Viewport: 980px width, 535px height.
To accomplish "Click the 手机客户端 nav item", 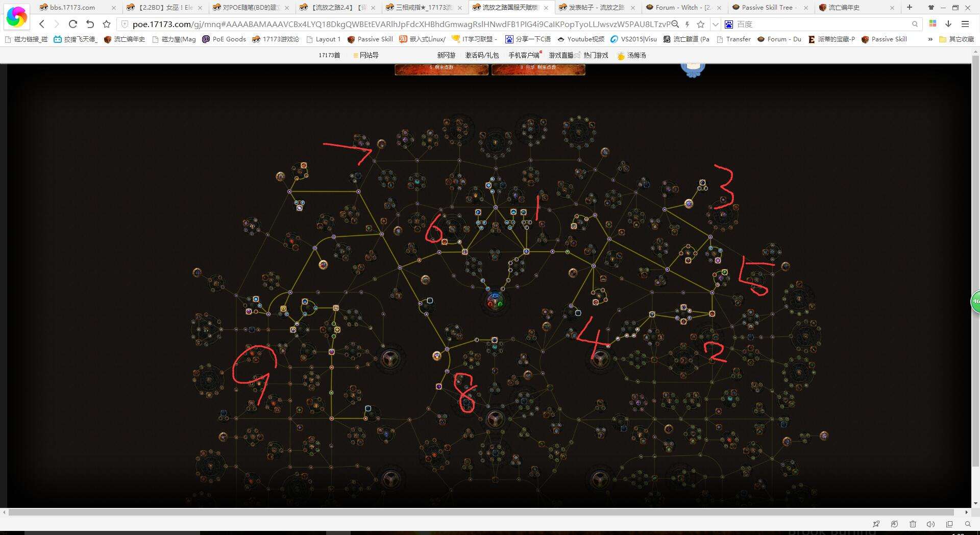I will [x=524, y=55].
